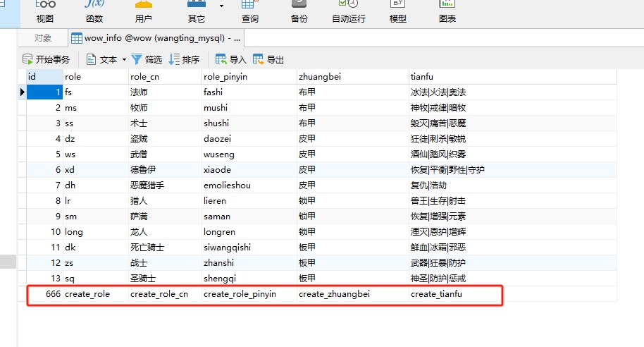Expand the dropdown arrow next to 其它
Viewport: 644px width, 347px height.
coord(222,6)
